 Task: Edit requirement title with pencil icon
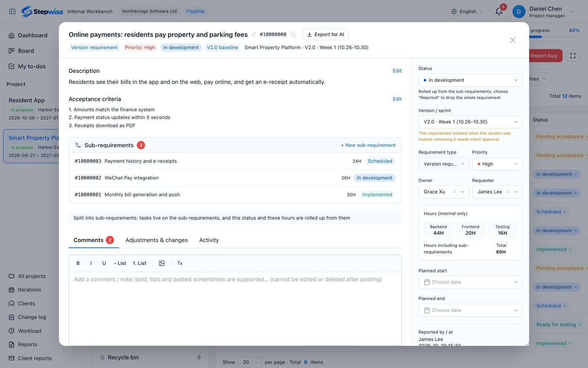254,35
